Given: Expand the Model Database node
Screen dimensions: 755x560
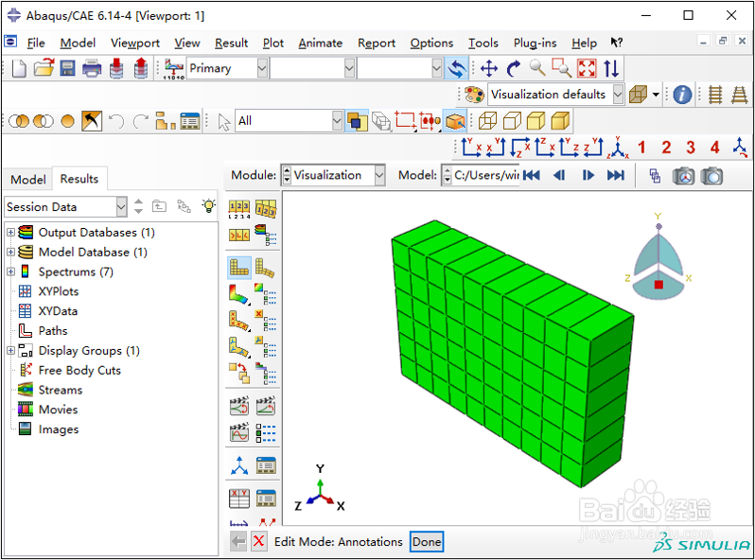Looking at the screenshot, I should [x=10, y=252].
